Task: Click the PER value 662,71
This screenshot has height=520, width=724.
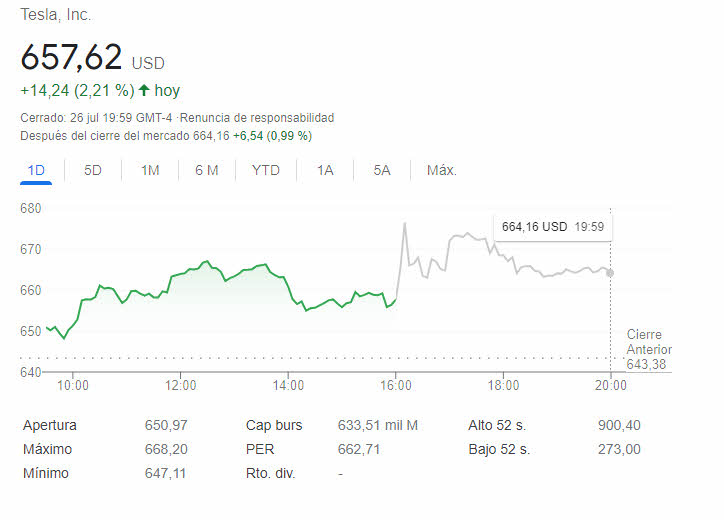Action: [x=359, y=449]
